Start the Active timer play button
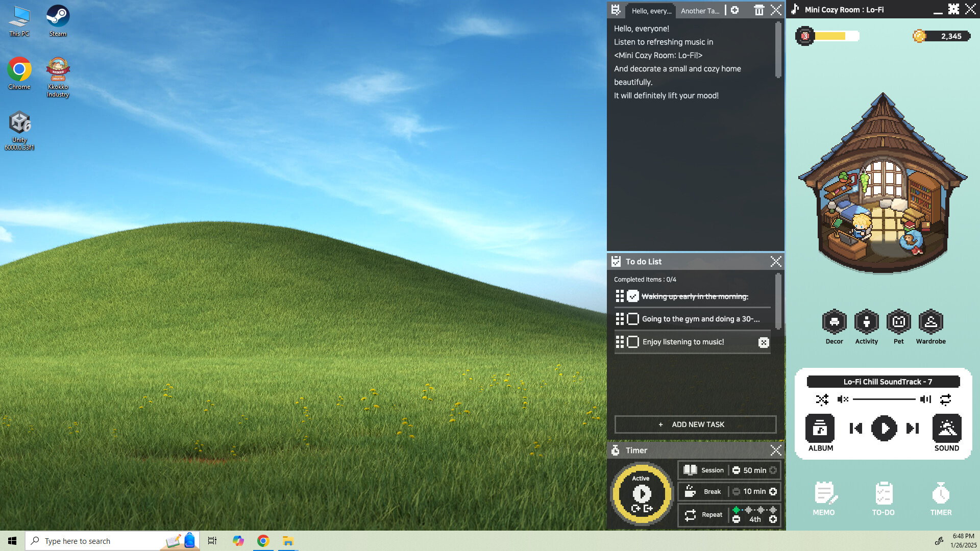 (642, 493)
